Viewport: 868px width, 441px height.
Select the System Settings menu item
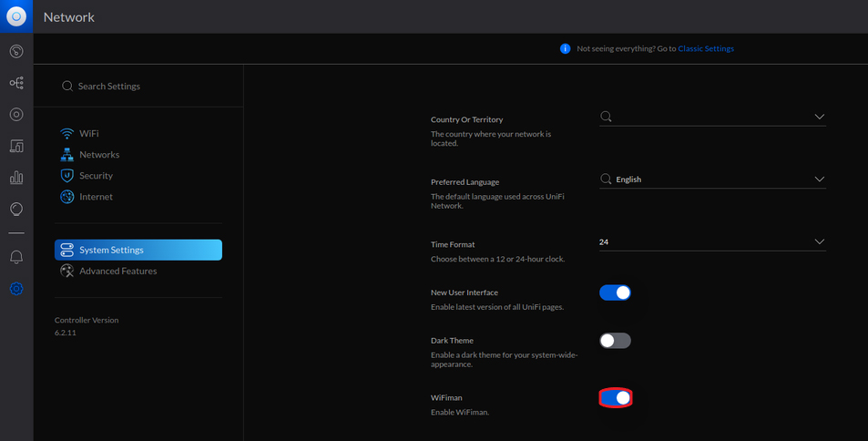[138, 250]
